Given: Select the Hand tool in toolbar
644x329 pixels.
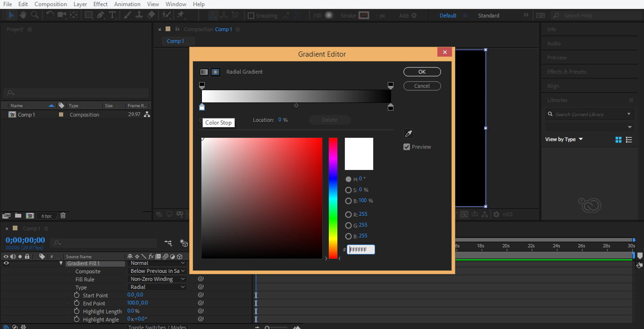Looking at the screenshot, I should point(23,15).
